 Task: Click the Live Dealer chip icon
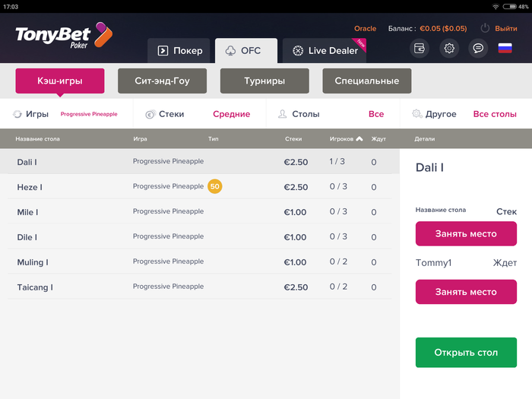(298, 51)
